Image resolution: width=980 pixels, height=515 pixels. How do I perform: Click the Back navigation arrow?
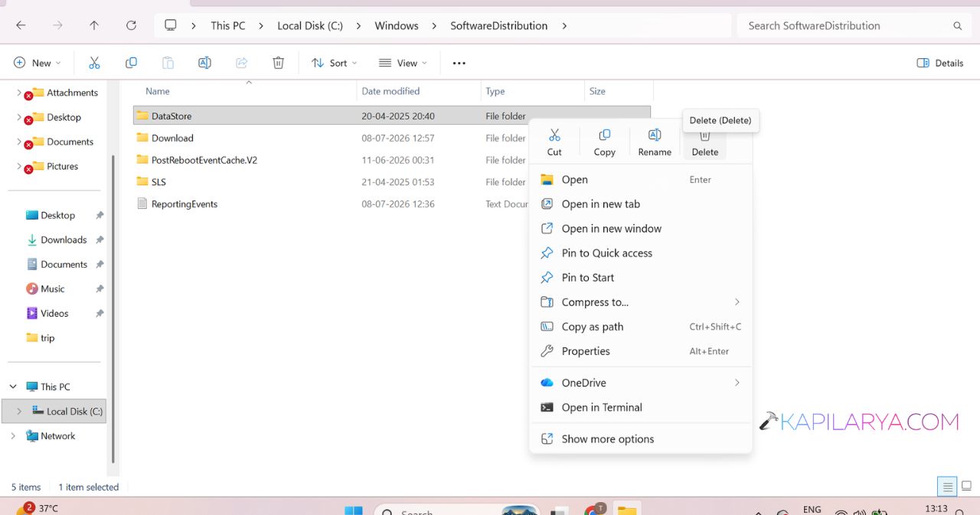pyautogui.click(x=21, y=25)
